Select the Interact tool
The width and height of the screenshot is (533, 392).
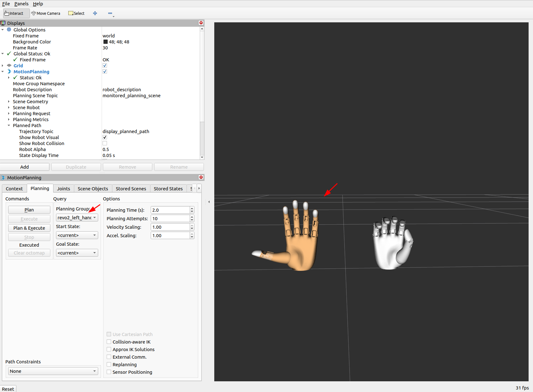coord(14,13)
